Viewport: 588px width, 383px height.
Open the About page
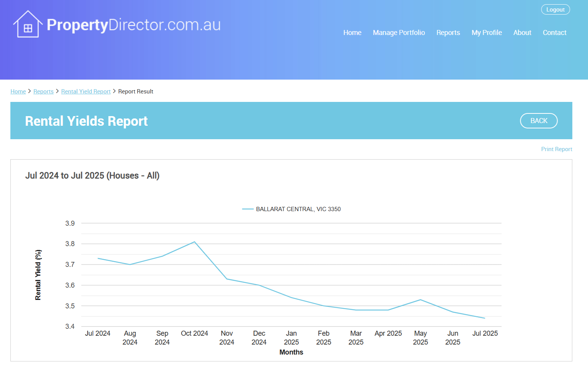[x=522, y=33]
